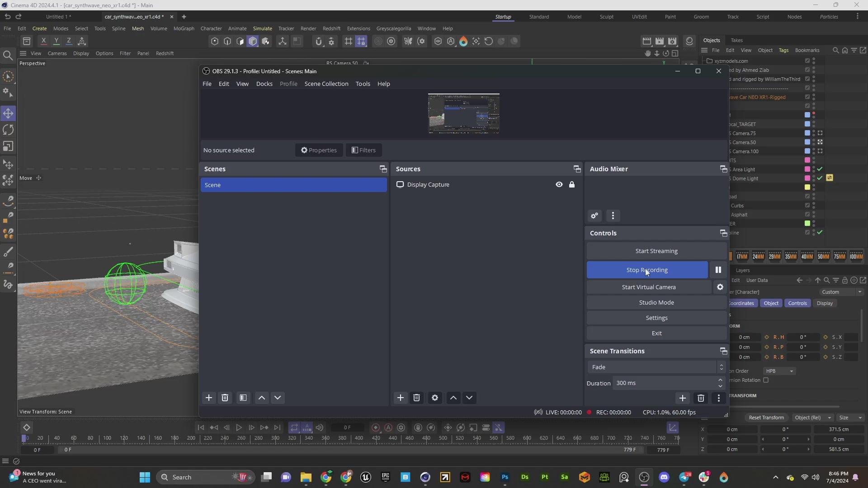Pause the OBS recording
Screen dimensions: 868x488
point(718,270)
